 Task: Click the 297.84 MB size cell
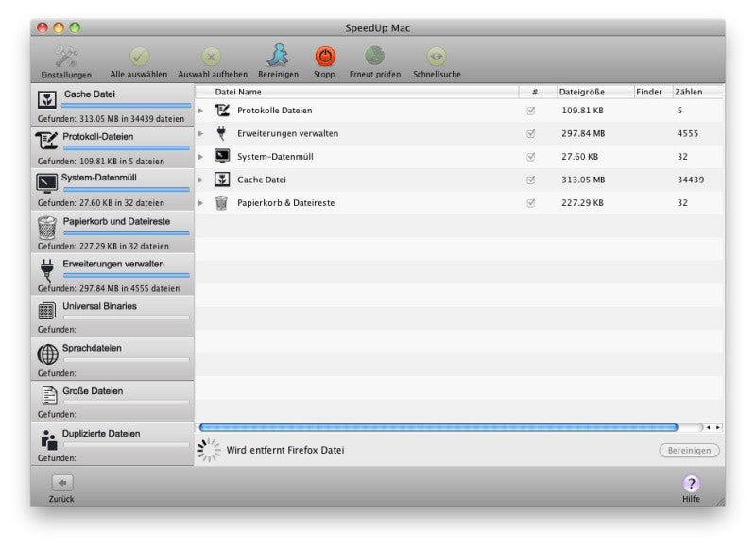pos(583,133)
